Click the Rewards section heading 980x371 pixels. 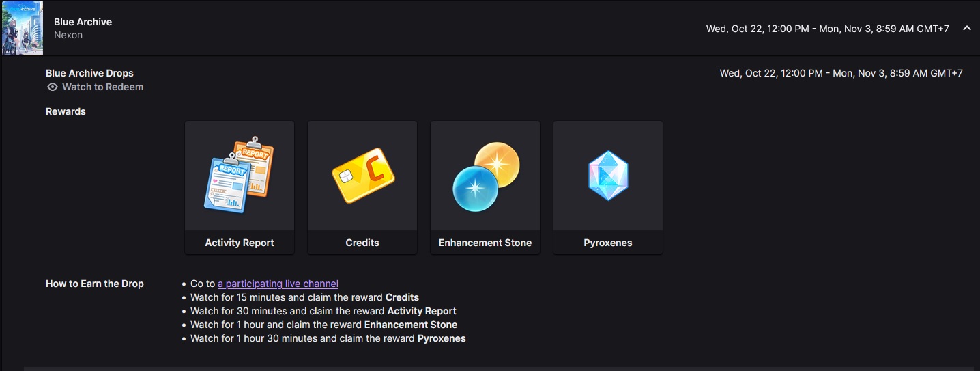pyautogui.click(x=66, y=111)
